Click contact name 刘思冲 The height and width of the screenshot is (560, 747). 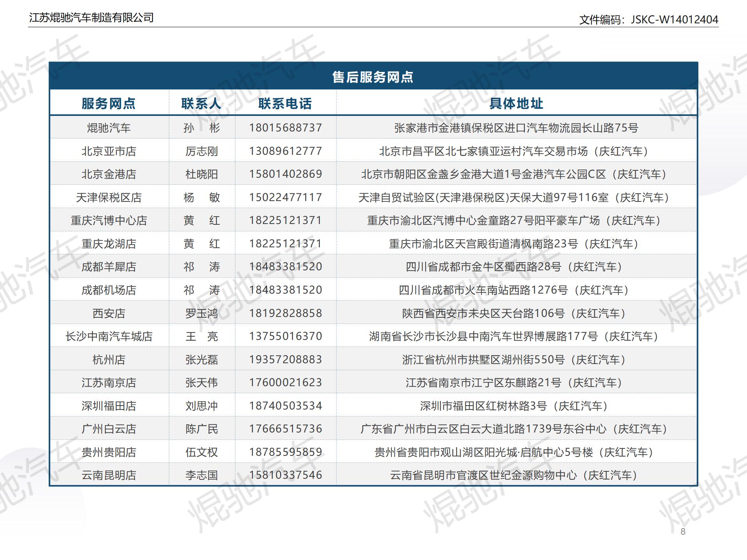pyautogui.click(x=202, y=406)
